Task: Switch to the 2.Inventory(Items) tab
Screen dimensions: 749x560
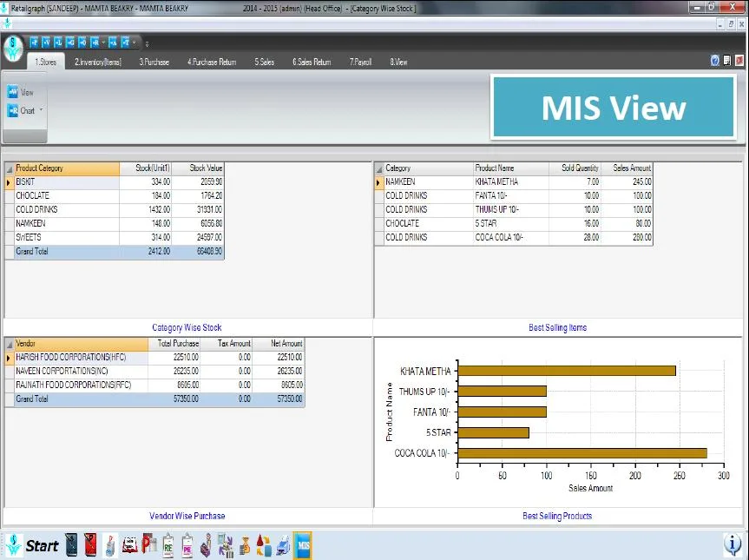Action: pos(98,63)
